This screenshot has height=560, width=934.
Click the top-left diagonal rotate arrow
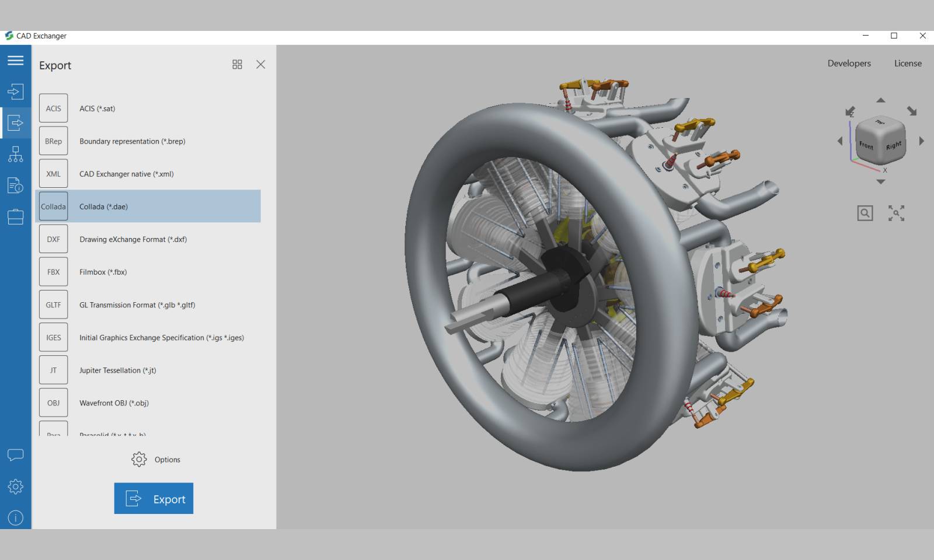(850, 111)
